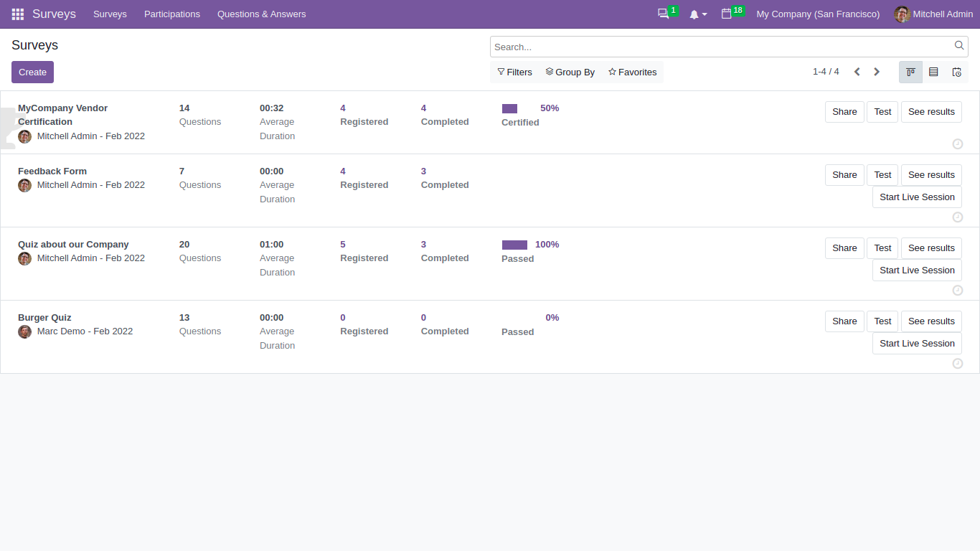
Task: Click Marc Demo's avatar on Burger Quiz
Action: (24, 332)
